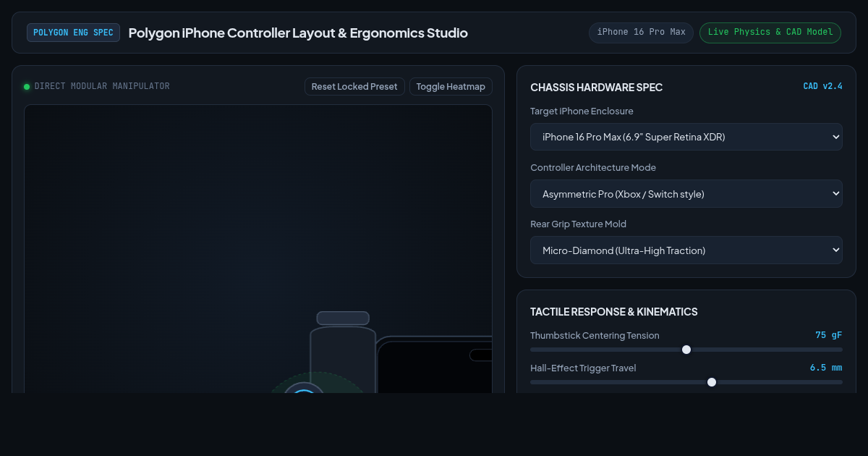The width and height of the screenshot is (868, 456).
Task: Toggle Heatmap on the manipulator canvas
Action: (451, 87)
